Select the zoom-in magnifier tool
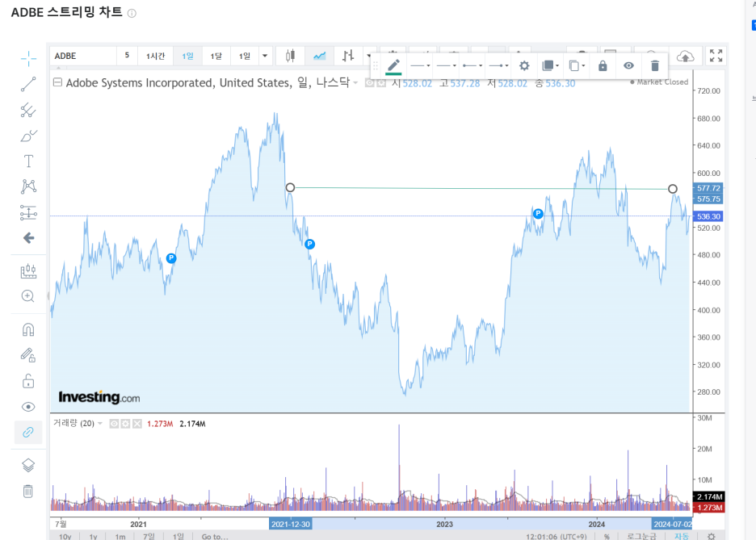The image size is (756, 540). click(x=28, y=296)
